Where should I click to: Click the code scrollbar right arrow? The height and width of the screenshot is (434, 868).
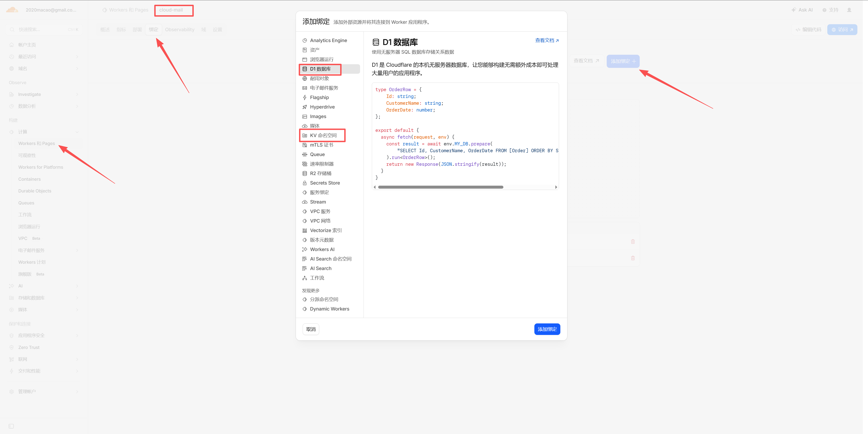tap(556, 187)
